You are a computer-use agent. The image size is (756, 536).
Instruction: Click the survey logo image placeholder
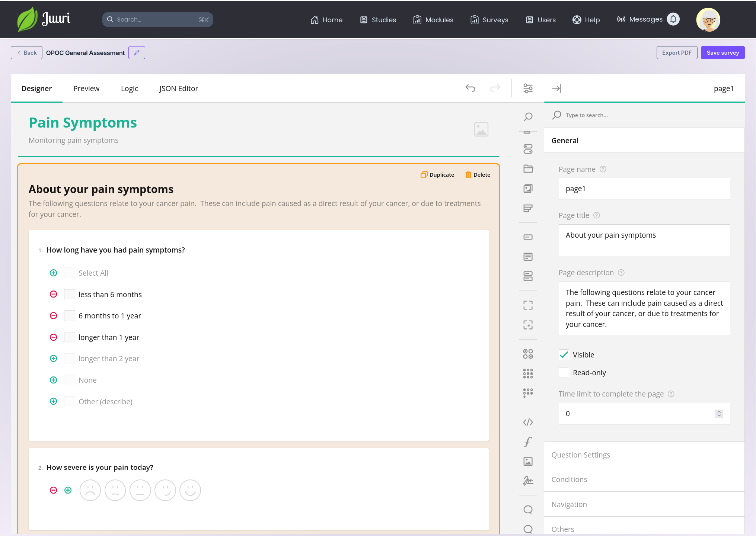(481, 129)
